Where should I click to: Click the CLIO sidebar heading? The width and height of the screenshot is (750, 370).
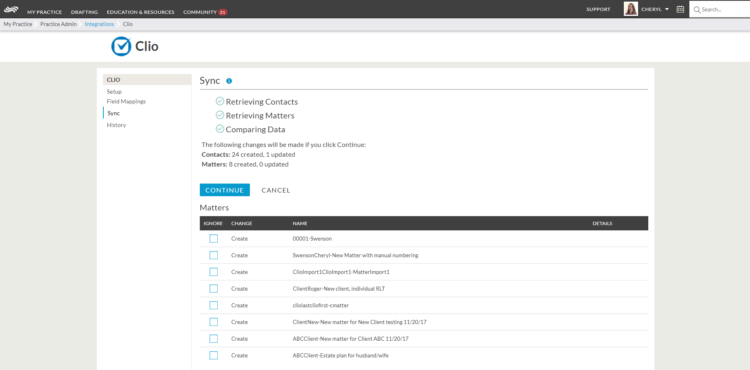click(147, 80)
